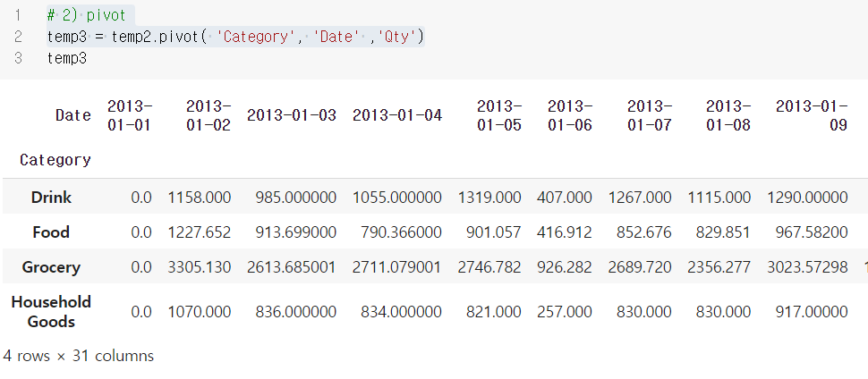868x379 pixels.
Task: Click line number 2 in the gutter
Action: coord(18,37)
